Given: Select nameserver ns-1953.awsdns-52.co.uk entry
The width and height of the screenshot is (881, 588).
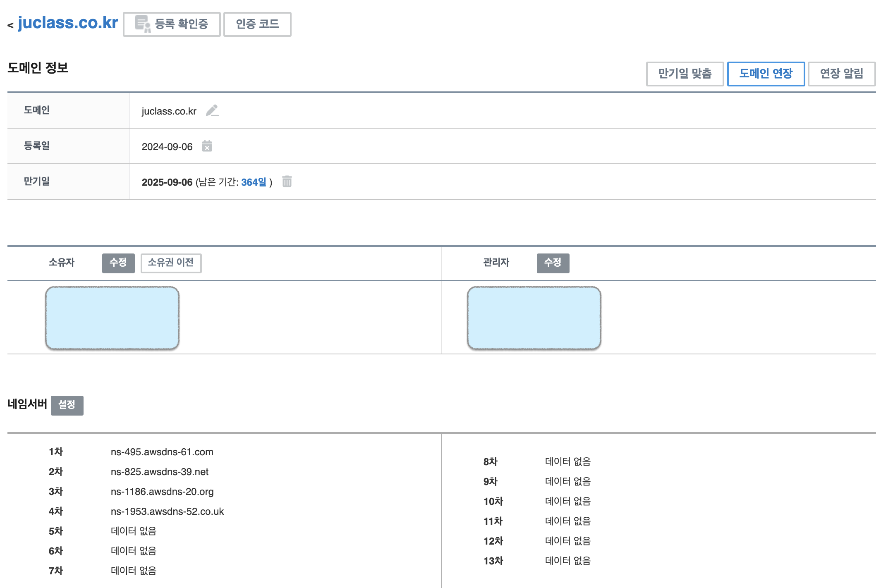Looking at the screenshot, I should (x=167, y=512).
